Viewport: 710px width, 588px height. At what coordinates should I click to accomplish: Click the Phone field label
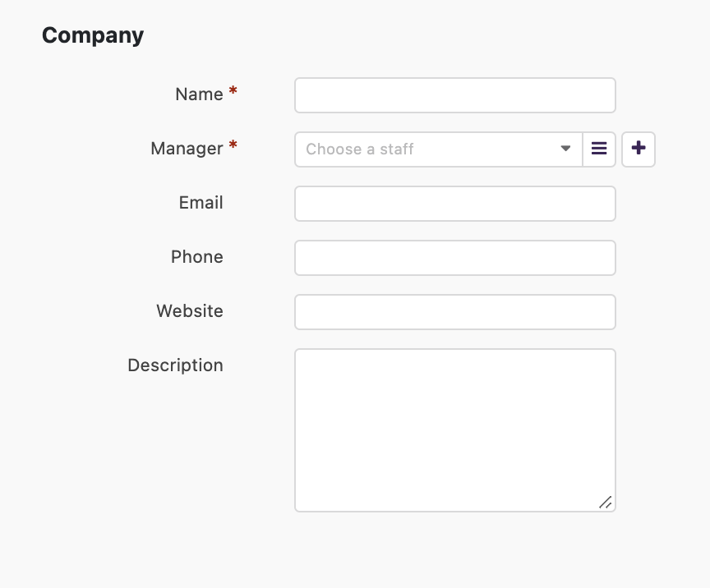197,257
